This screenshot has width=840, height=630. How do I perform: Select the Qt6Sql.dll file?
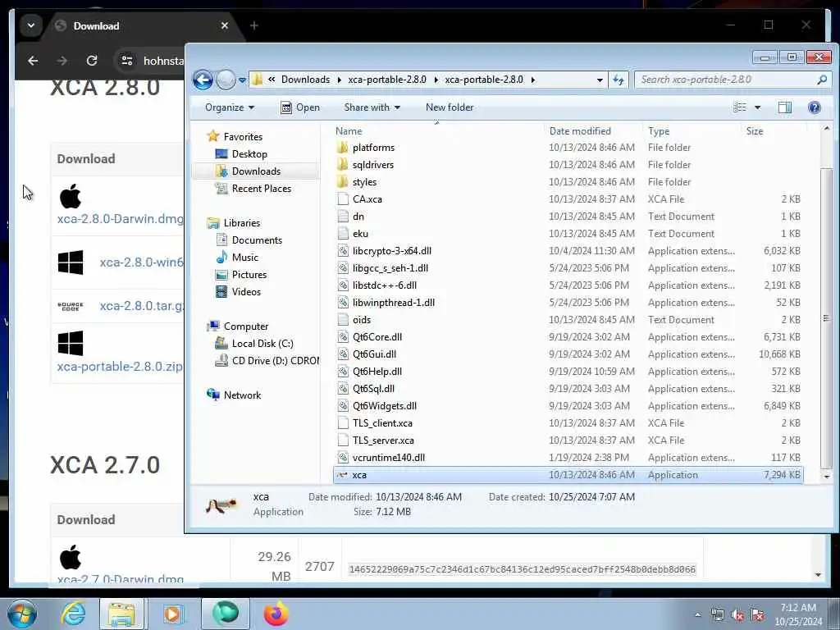click(x=373, y=388)
